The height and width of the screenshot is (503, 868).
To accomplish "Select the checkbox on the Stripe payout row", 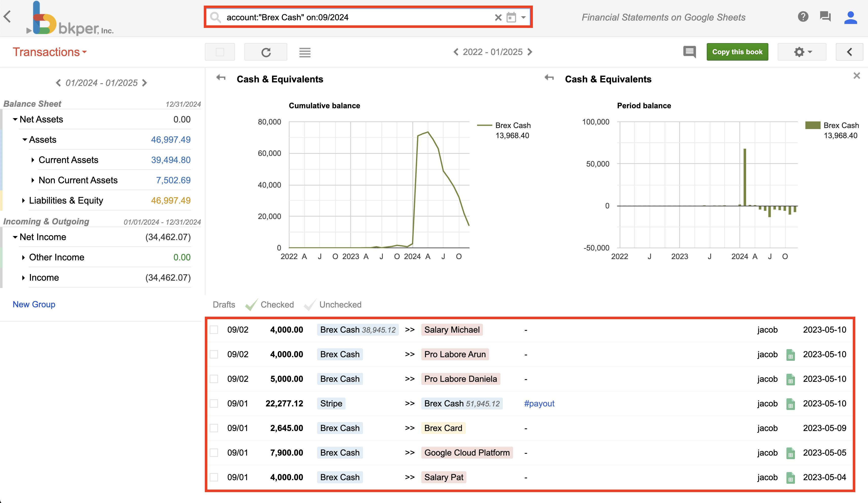I will click(x=214, y=403).
